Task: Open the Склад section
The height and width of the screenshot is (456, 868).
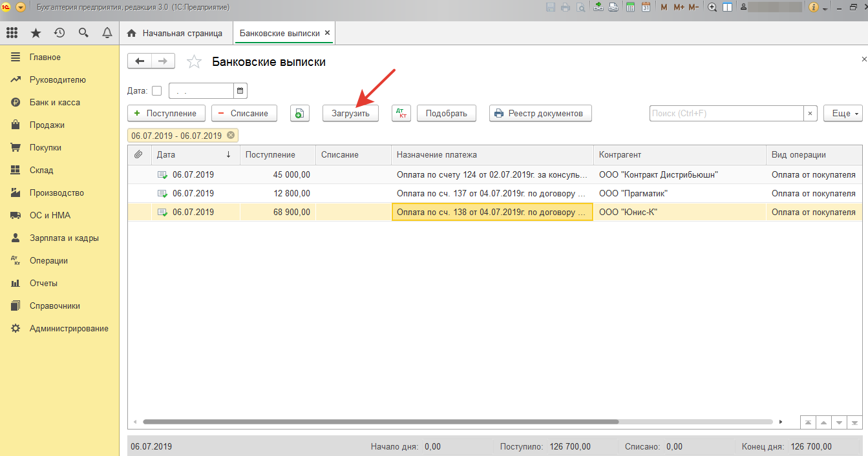Action: (59, 171)
